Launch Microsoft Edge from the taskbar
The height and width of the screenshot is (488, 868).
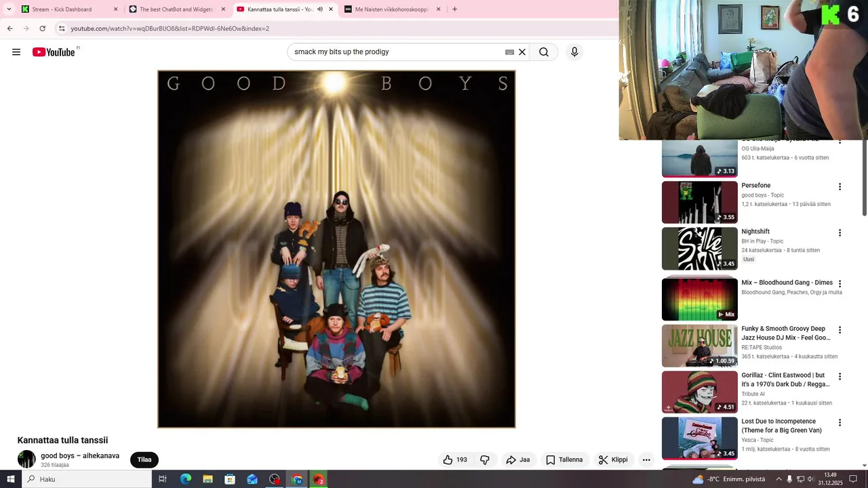coord(186,479)
